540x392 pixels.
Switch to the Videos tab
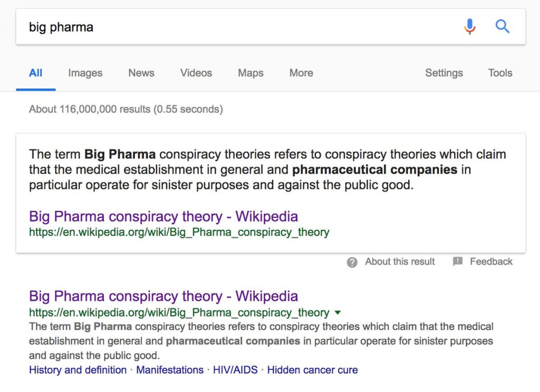click(x=196, y=73)
